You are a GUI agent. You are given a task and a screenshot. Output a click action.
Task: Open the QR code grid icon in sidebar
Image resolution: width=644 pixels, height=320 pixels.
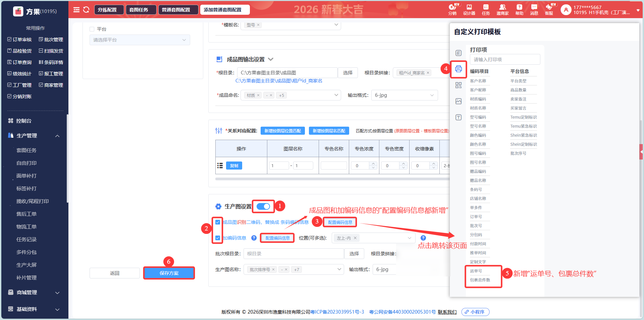[459, 85]
